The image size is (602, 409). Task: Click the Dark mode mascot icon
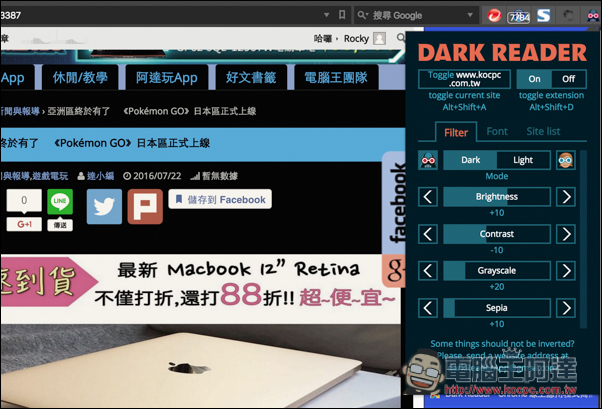pyautogui.click(x=428, y=160)
